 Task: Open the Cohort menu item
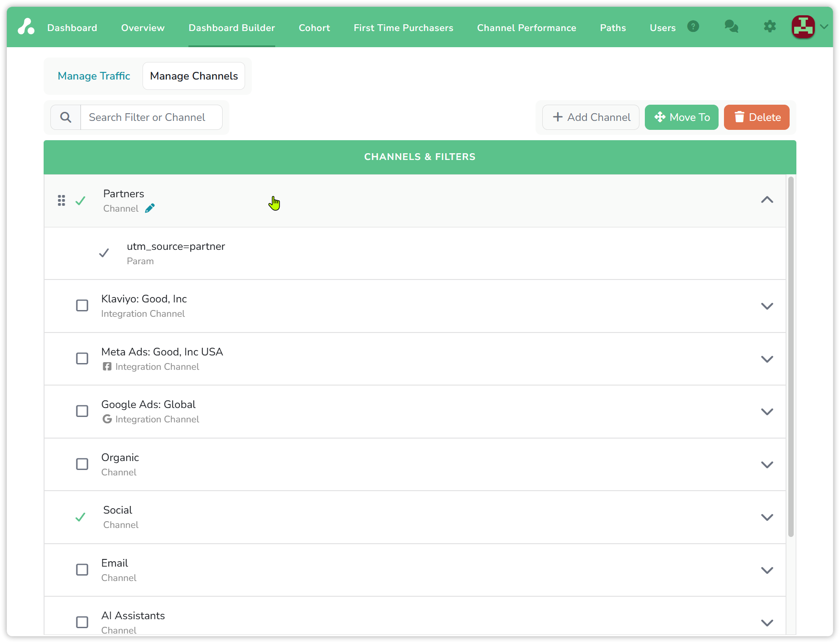[314, 28]
